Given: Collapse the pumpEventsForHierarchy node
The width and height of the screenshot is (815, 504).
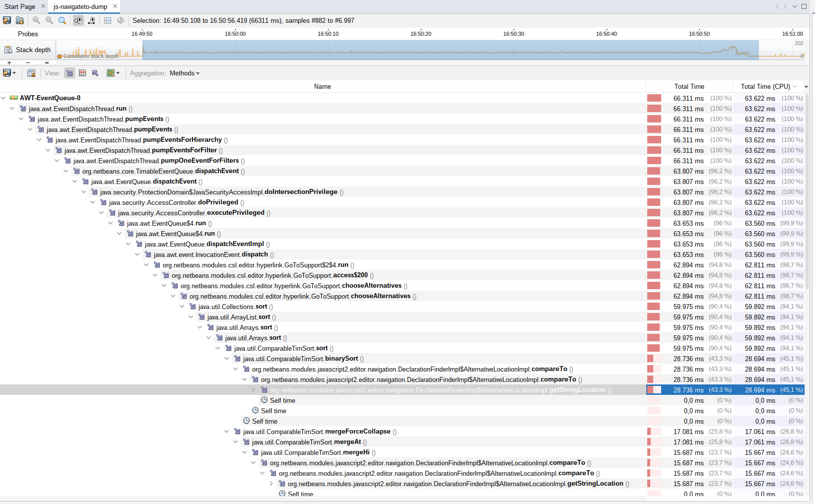Looking at the screenshot, I should [39, 140].
